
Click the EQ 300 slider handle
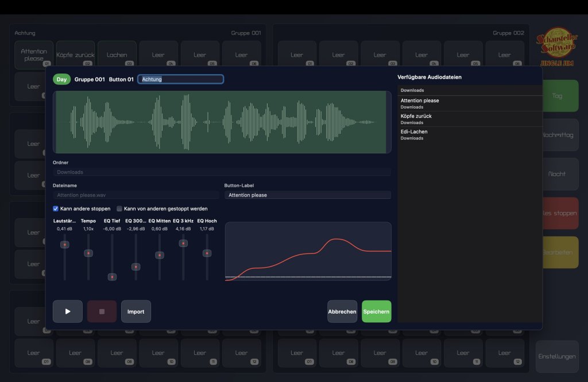click(136, 267)
